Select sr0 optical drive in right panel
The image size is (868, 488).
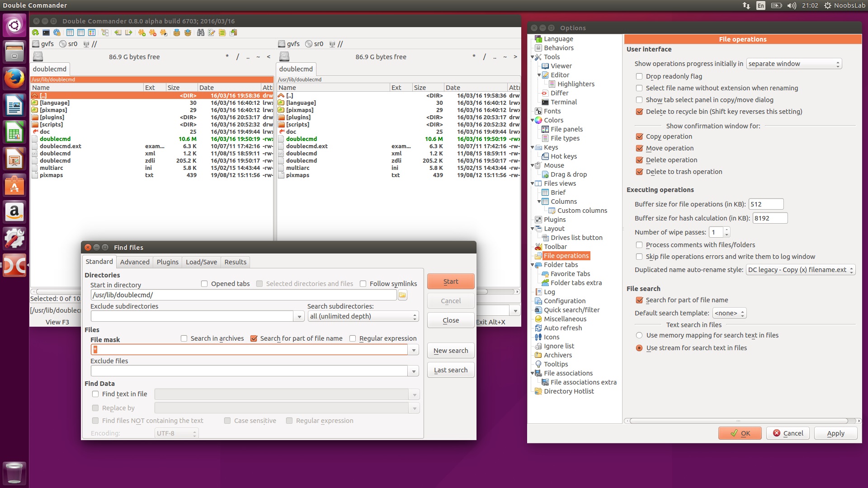315,44
